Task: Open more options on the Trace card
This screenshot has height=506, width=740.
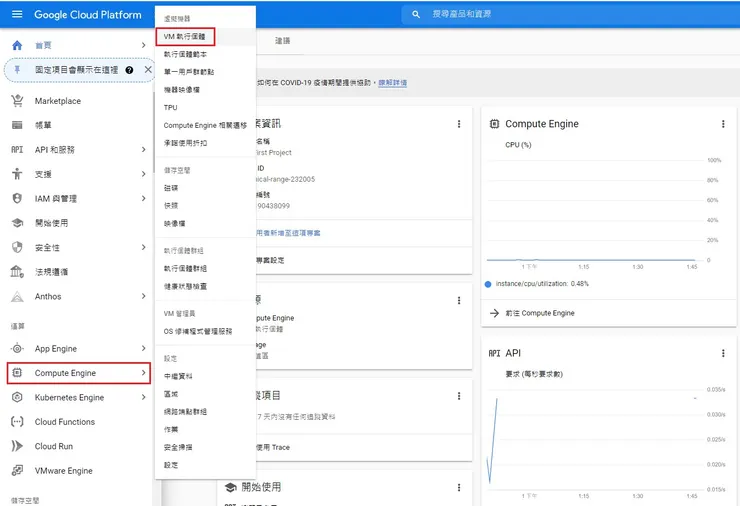Action: (x=459, y=396)
